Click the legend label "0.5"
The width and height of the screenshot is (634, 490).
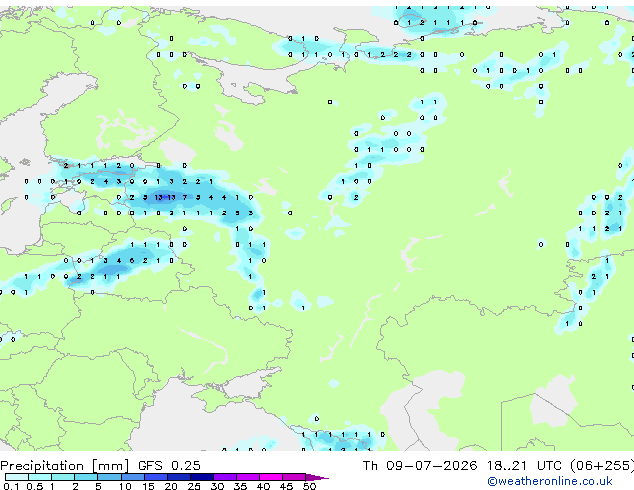(x=34, y=486)
